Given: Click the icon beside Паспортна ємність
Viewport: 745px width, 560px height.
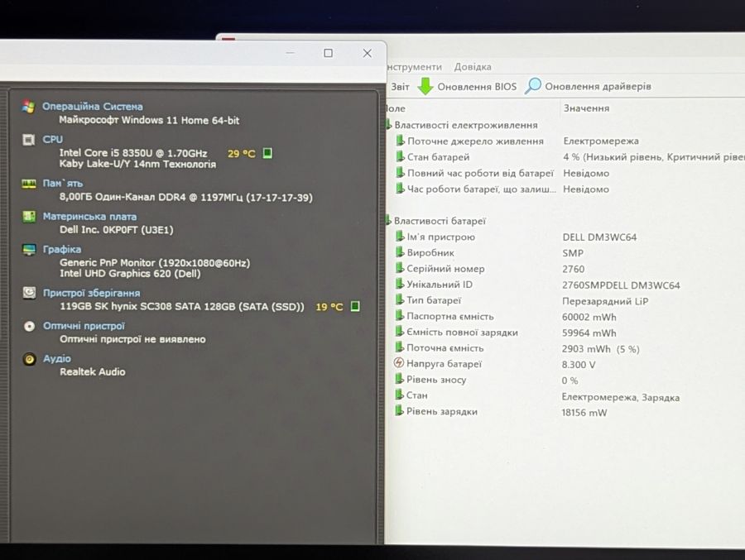Looking at the screenshot, I should pyautogui.click(x=400, y=316).
